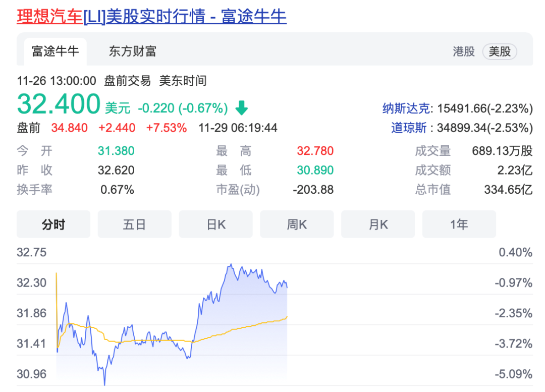The height and width of the screenshot is (392, 545).
Task: Switch the chart to 五日 view
Action: click(134, 225)
